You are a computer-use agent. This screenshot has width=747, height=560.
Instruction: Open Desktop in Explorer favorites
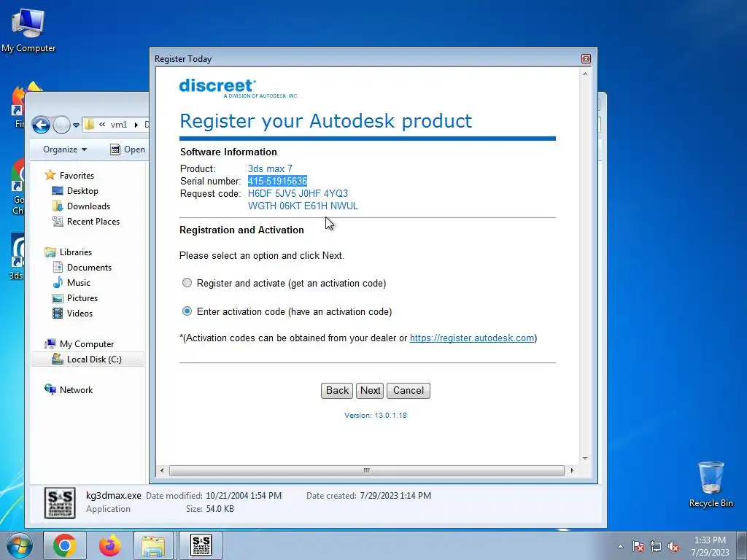click(82, 190)
